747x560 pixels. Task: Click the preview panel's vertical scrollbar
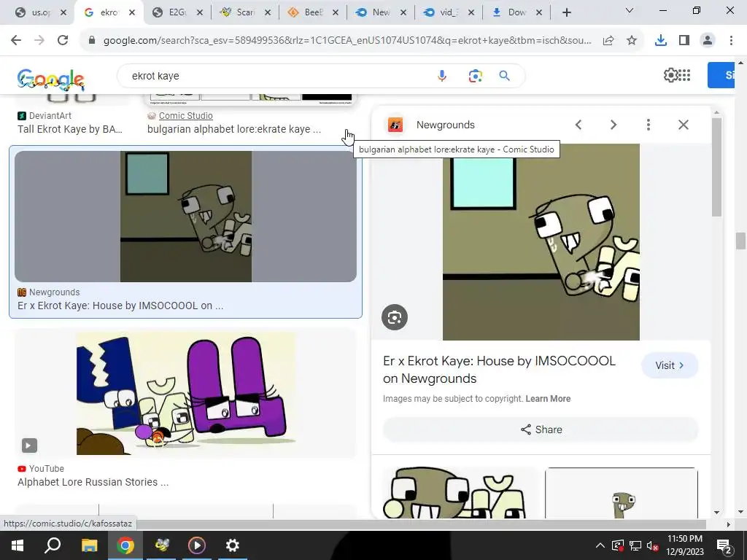coord(716,167)
